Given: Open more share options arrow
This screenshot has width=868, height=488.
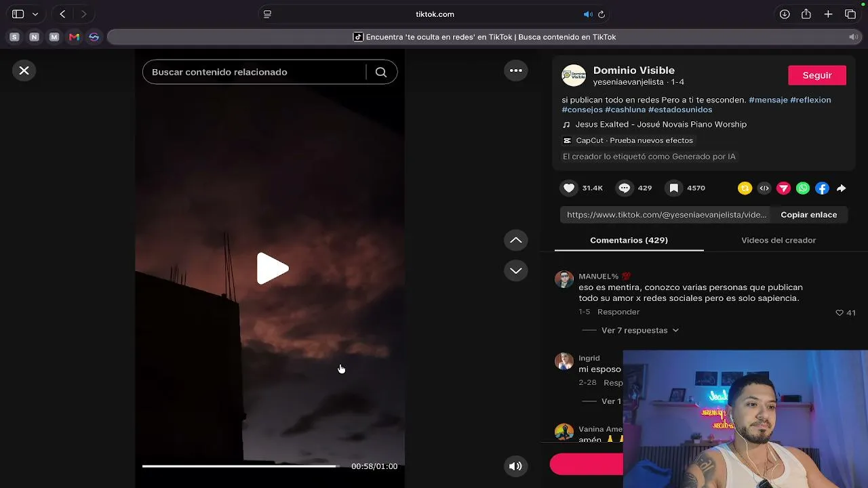Looking at the screenshot, I should 842,188.
